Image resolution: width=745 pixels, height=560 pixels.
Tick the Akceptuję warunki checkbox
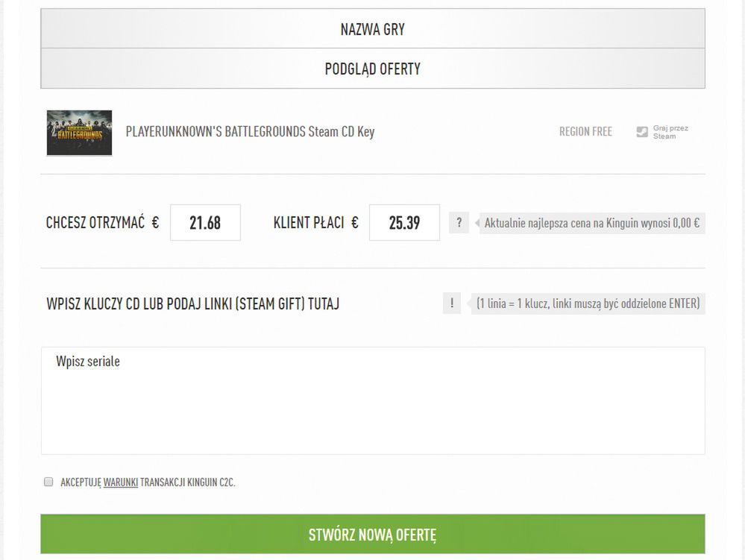[x=48, y=482]
